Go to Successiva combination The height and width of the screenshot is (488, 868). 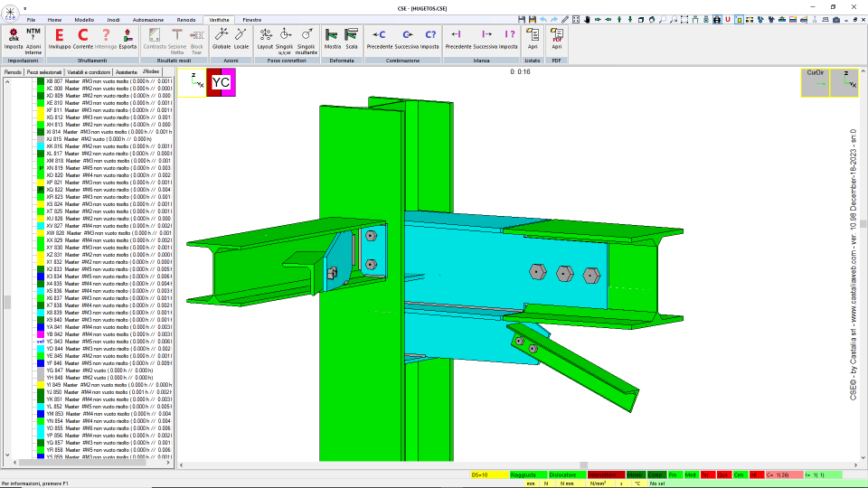click(x=407, y=39)
